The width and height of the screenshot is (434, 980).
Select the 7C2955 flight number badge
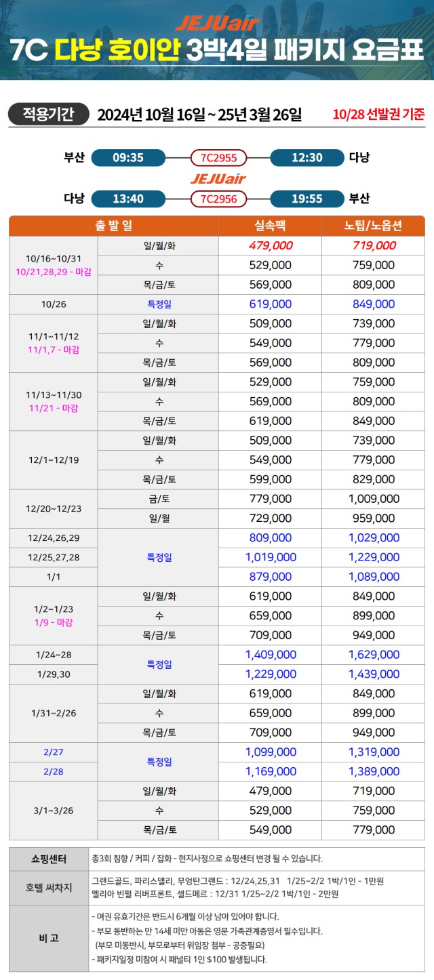pos(218,158)
